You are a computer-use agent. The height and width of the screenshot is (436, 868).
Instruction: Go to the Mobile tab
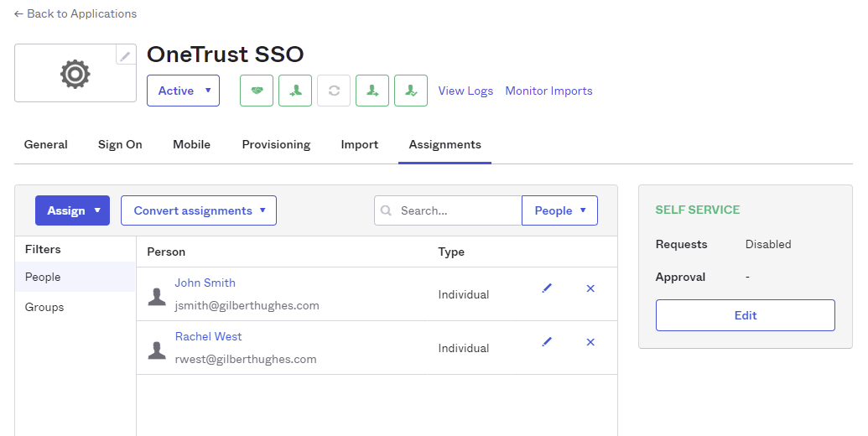[x=191, y=144]
